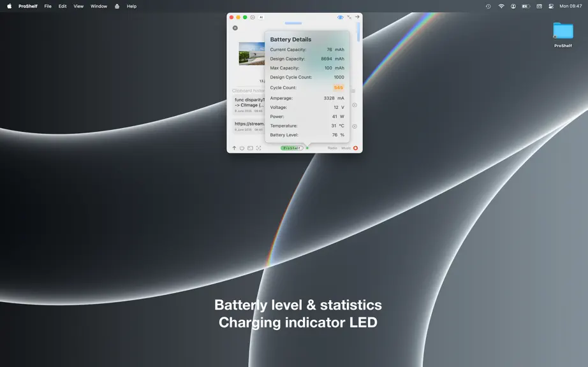The image size is (588, 367).
Task: Click the Max Capacity 100 value
Action: click(328, 68)
